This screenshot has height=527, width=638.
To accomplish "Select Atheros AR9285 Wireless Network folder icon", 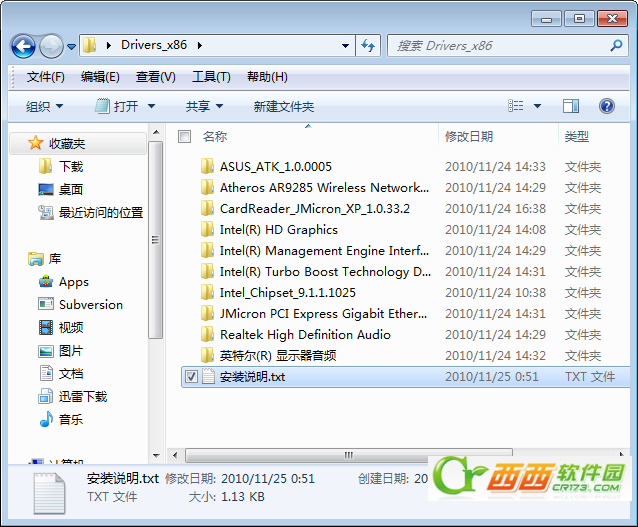I will pos(207,187).
